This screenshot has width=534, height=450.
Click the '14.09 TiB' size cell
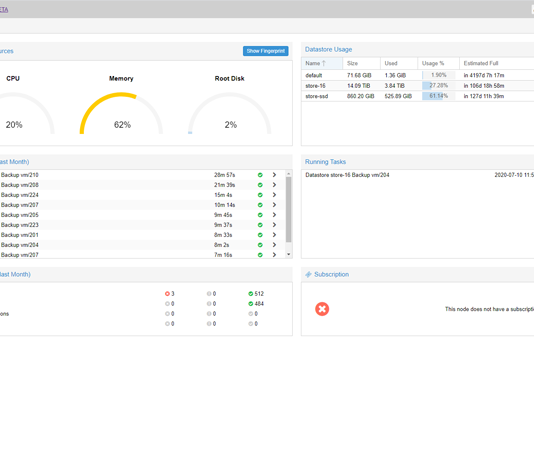358,86
